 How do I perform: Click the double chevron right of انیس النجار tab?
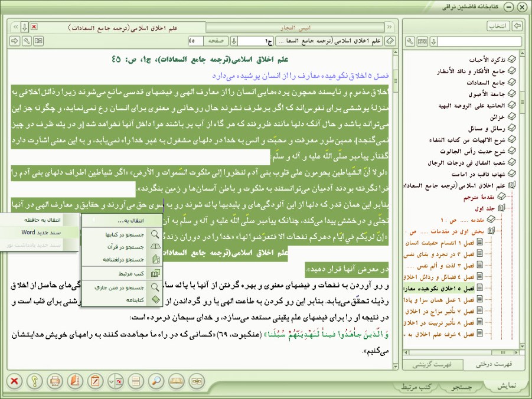[389, 27]
